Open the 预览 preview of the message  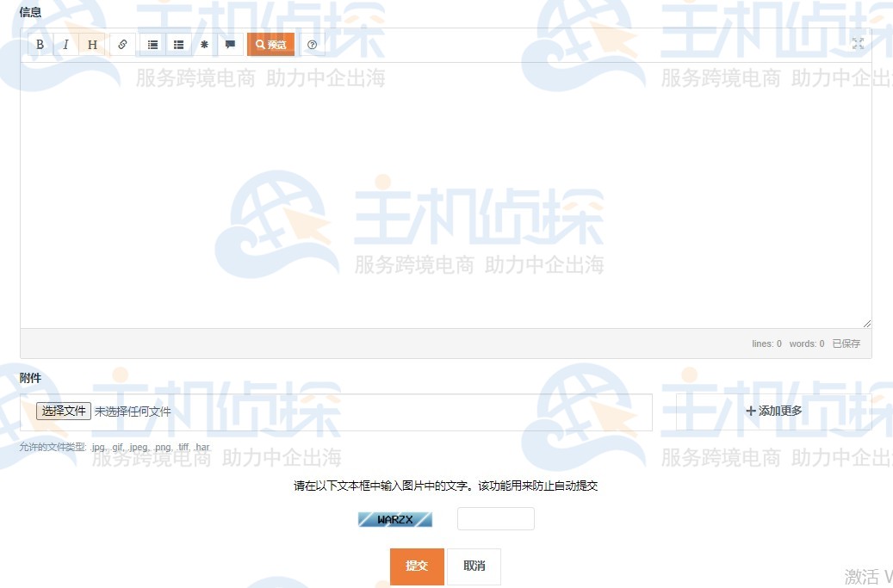pos(270,44)
